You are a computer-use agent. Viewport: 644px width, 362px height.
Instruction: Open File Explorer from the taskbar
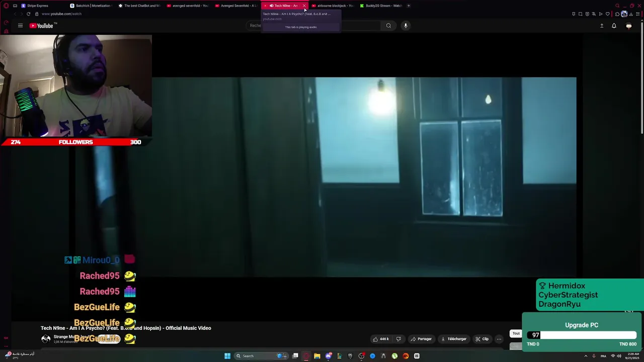point(317,356)
